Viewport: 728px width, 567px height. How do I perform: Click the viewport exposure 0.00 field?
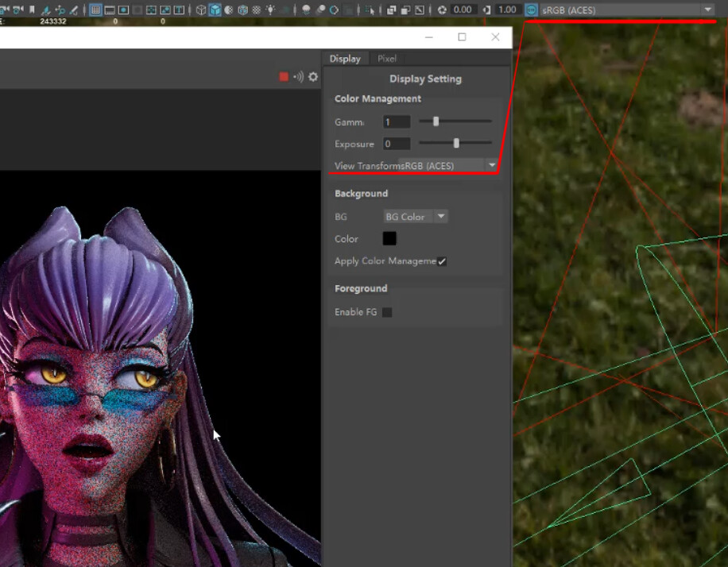pos(462,10)
